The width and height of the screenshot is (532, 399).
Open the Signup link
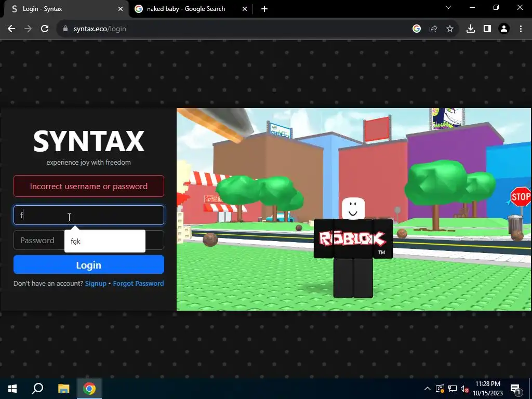point(96,283)
